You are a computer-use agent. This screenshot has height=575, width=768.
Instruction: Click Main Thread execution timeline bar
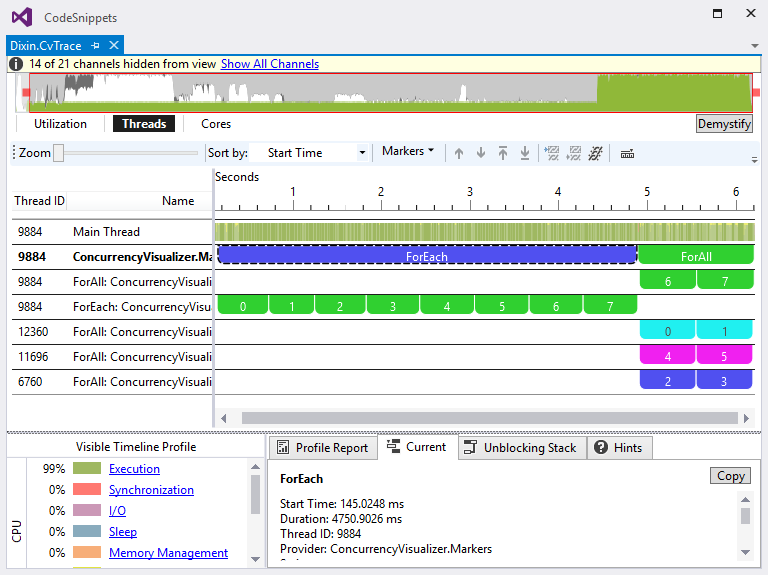coord(485,232)
